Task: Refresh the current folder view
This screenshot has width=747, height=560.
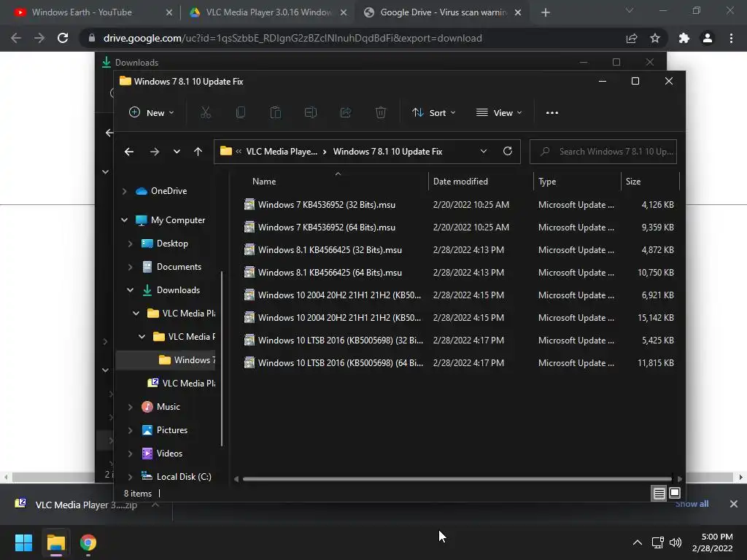Action: 508,152
